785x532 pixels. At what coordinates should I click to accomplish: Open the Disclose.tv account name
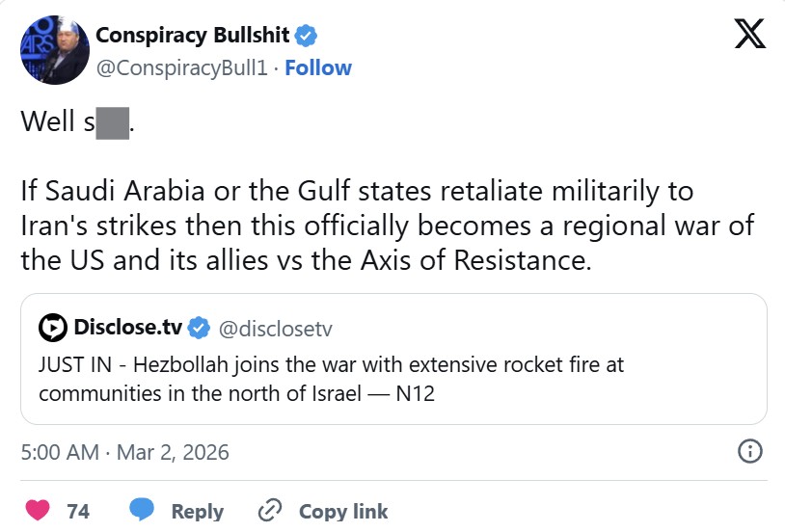point(128,329)
